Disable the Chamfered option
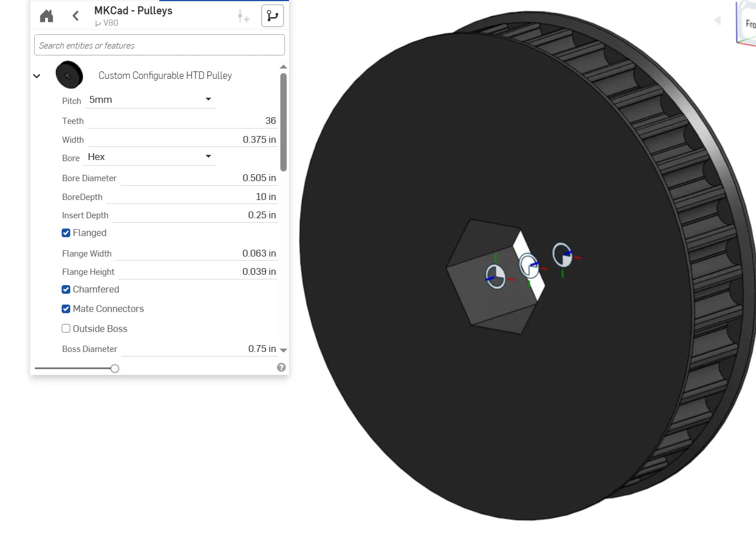The height and width of the screenshot is (548, 756). click(x=66, y=289)
